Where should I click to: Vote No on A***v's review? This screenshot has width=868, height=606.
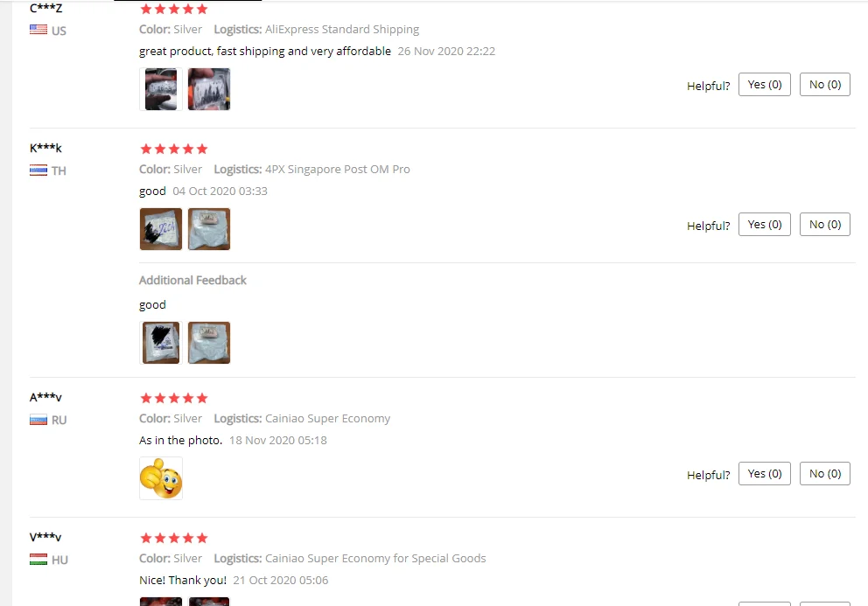825,474
